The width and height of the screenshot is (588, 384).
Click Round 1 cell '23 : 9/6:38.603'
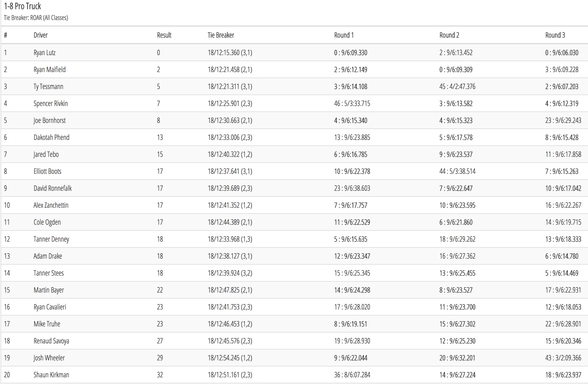tap(352, 188)
